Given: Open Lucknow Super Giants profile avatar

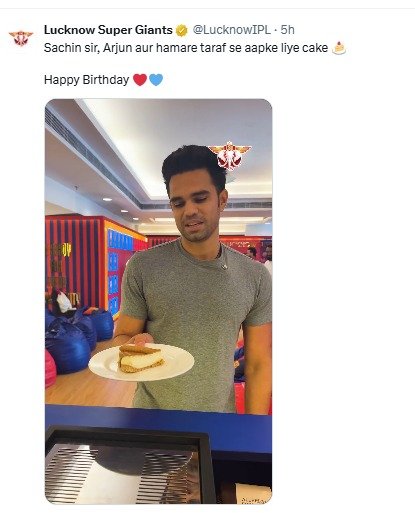Looking at the screenshot, I should pos(21,37).
